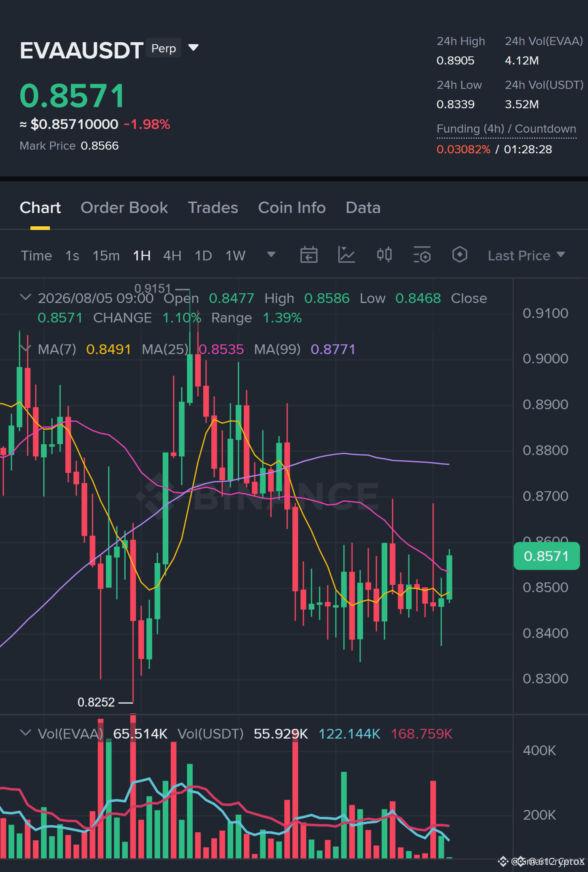Click the 0.9151 chart high marker

(x=153, y=288)
